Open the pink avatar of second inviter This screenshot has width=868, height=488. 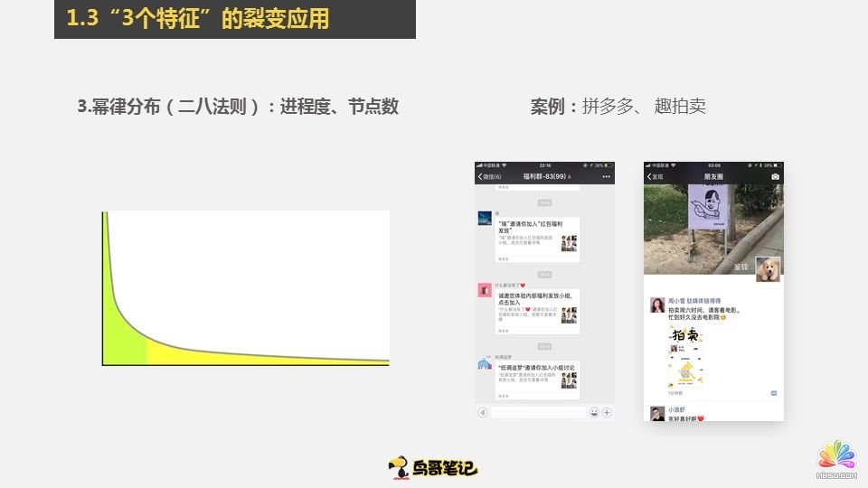tap(485, 290)
